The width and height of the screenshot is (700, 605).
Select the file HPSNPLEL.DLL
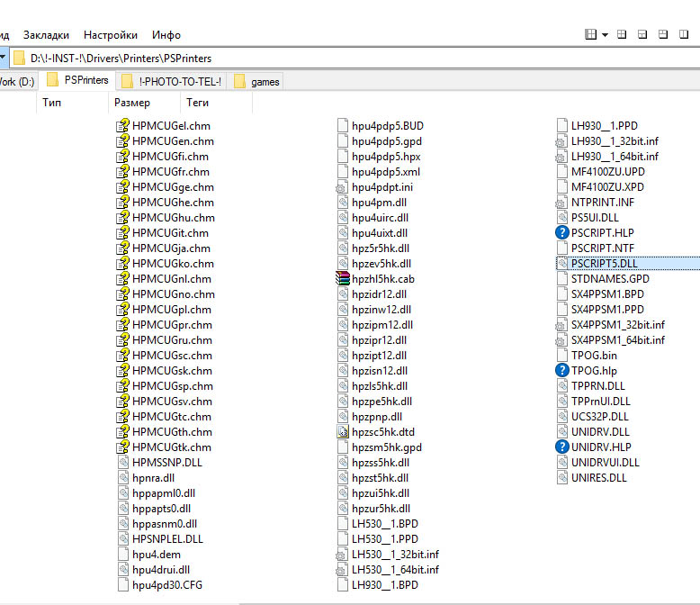[168, 539]
